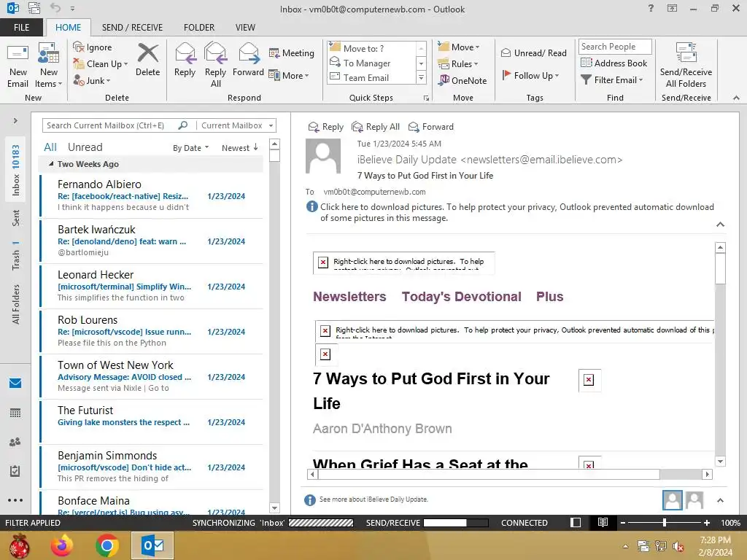Viewport: 747px width, 560px height.
Task: Open the Junk dropdown
Action: pyautogui.click(x=92, y=80)
